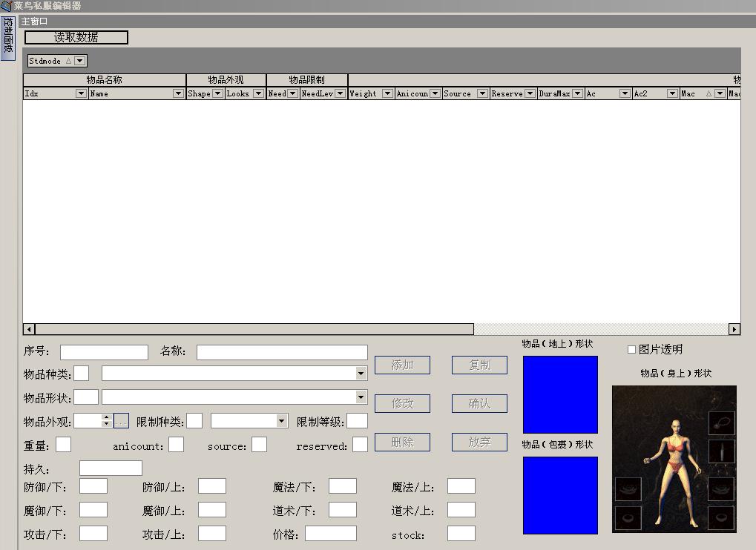Click the horizontal scrollbar right arrow

pos(734,329)
